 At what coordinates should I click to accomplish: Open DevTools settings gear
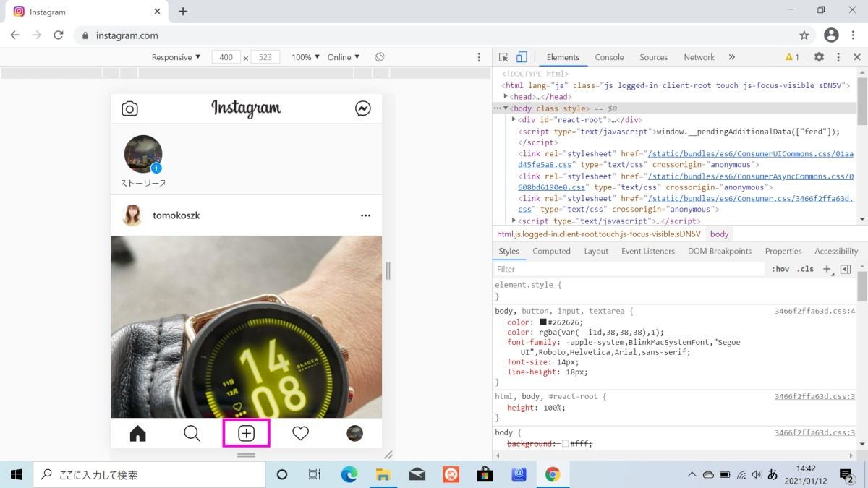tap(819, 57)
